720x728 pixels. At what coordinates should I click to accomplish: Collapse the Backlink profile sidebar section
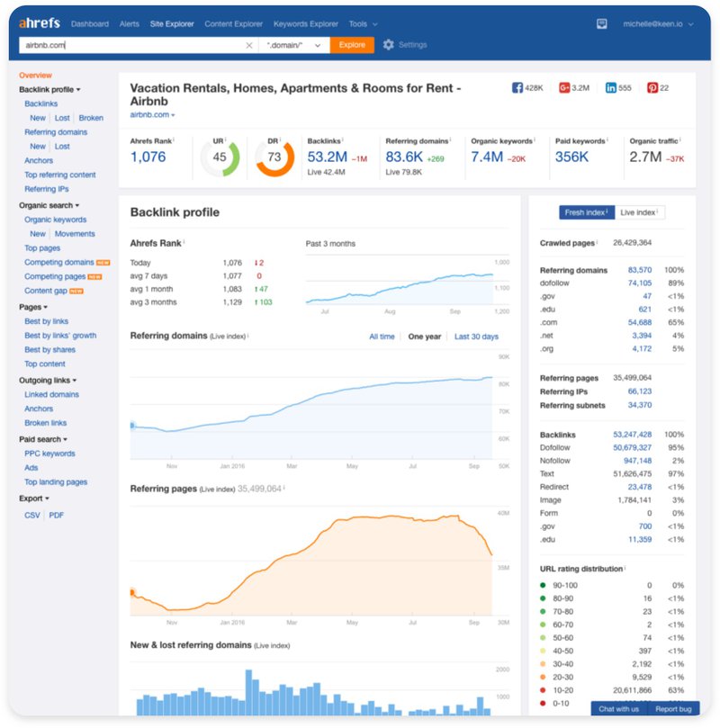[x=49, y=89]
